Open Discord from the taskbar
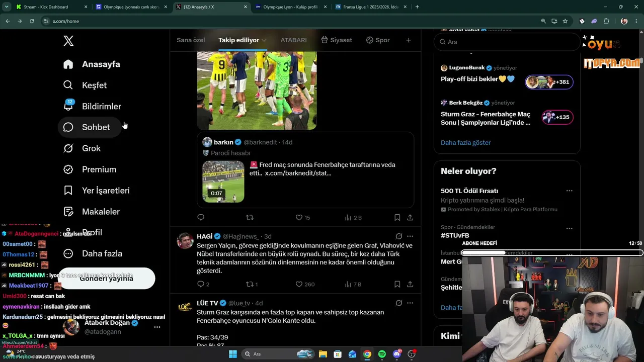 coord(397,354)
